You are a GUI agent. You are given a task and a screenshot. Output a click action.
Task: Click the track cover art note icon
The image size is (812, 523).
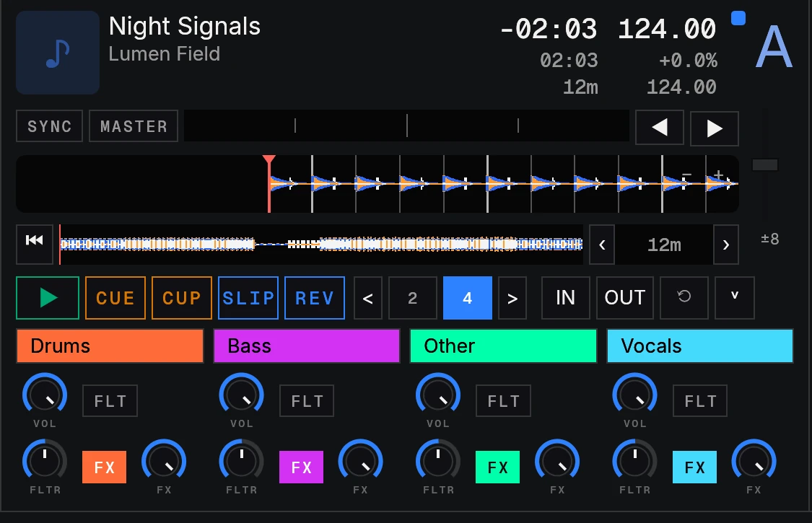coord(58,53)
